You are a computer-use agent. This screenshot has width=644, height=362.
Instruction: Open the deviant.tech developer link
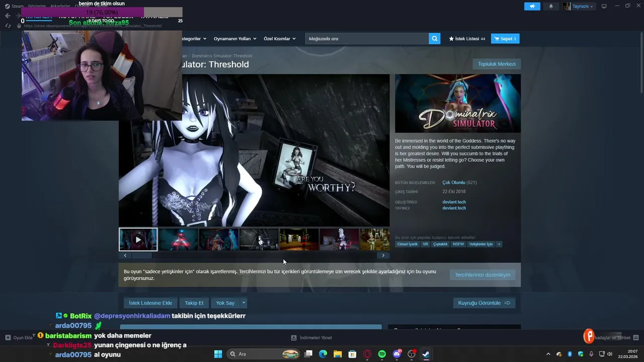click(454, 202)
